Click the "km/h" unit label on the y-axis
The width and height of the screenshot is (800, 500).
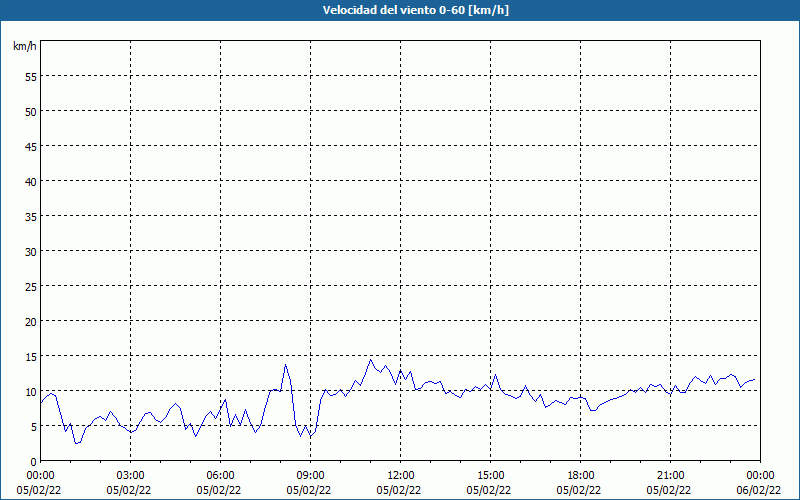point(24,46)
